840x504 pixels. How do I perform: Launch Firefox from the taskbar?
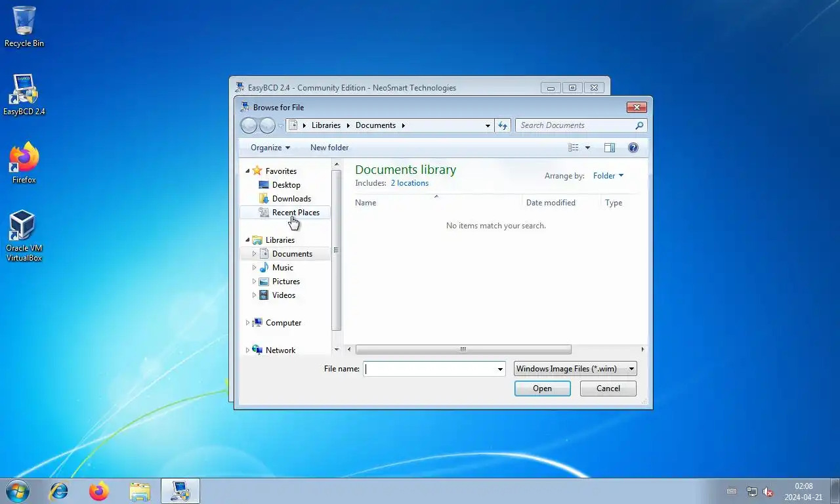pos(99,491)
